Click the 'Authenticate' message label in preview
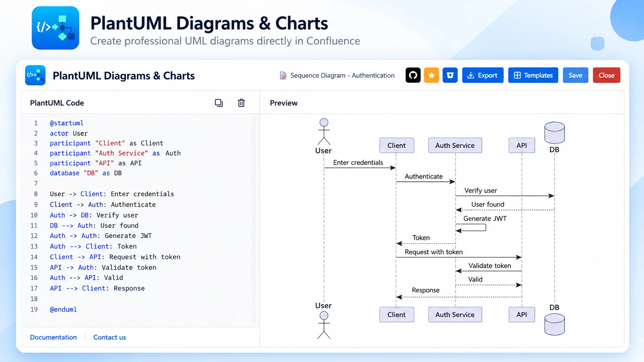Screen dimensions: 644x362 [x=424, y=177]
